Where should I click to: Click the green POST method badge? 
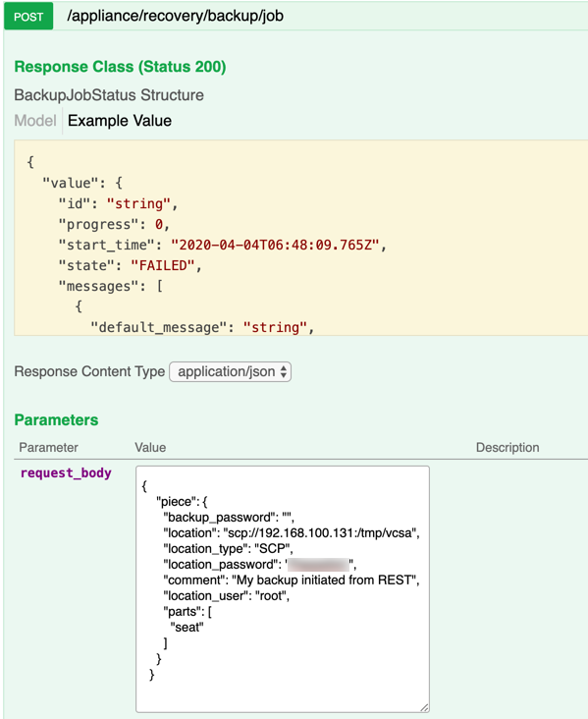coord(28,17)
